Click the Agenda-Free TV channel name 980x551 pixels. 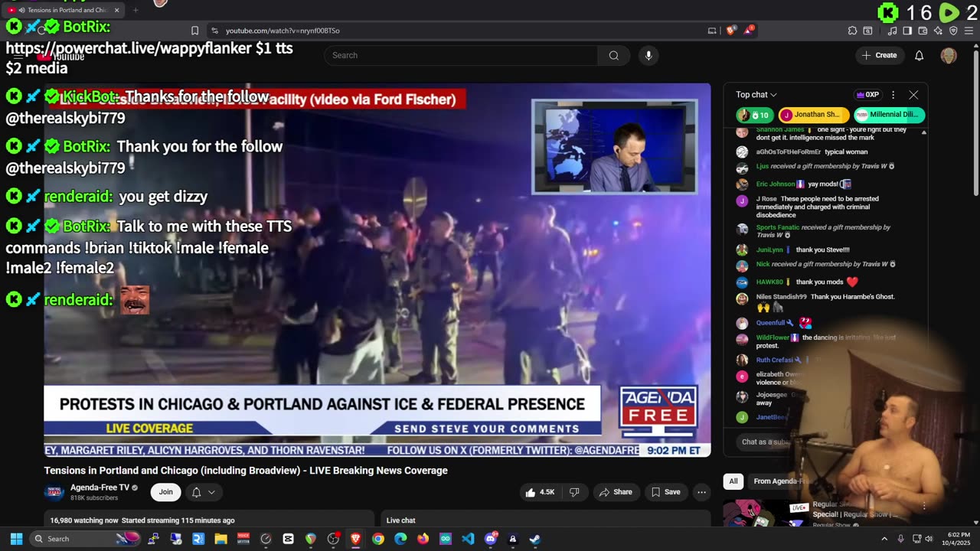100,487
